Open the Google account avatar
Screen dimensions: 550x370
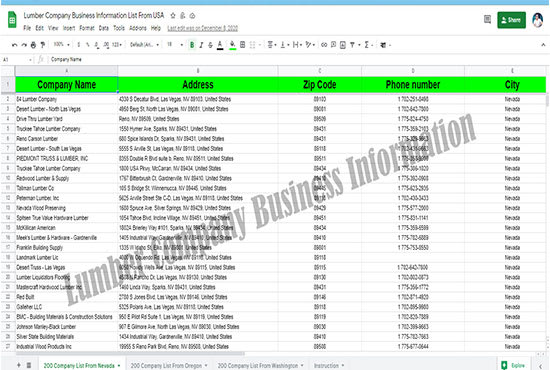click(x=538, y=20)
